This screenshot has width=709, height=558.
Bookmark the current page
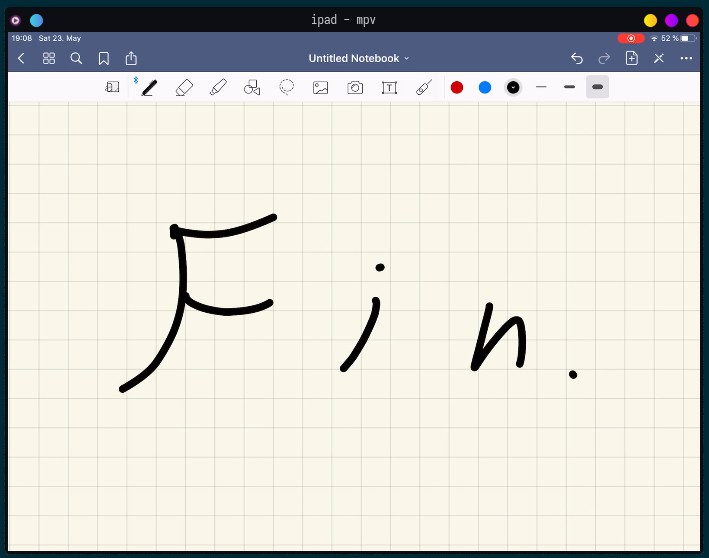(104, 58)
